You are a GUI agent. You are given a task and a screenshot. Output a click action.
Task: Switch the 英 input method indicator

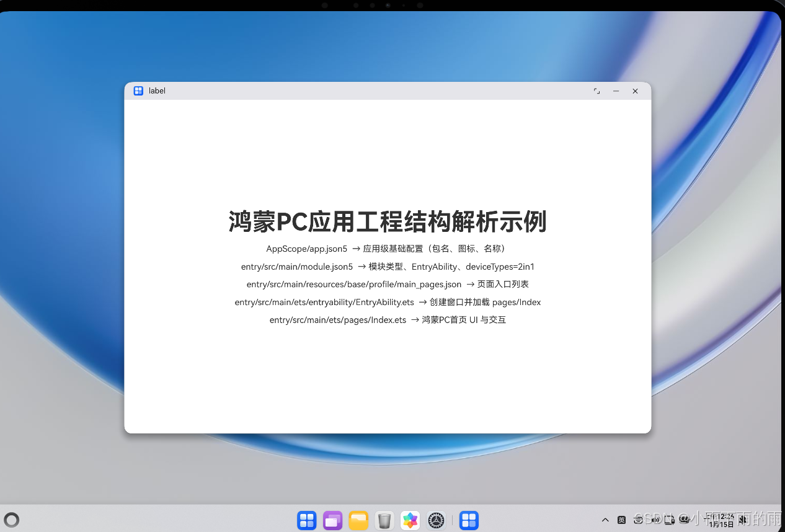pyautogui.click(x=621, y=520)
